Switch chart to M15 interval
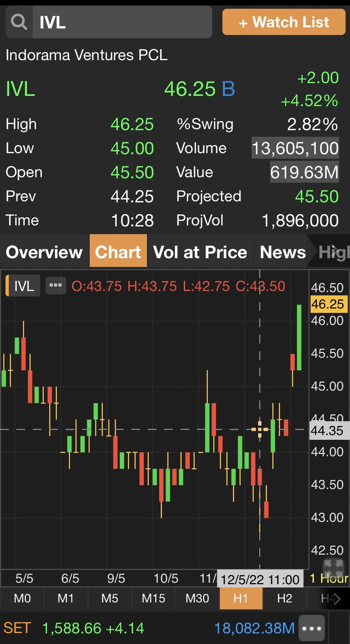 click(x=153, y=598)
